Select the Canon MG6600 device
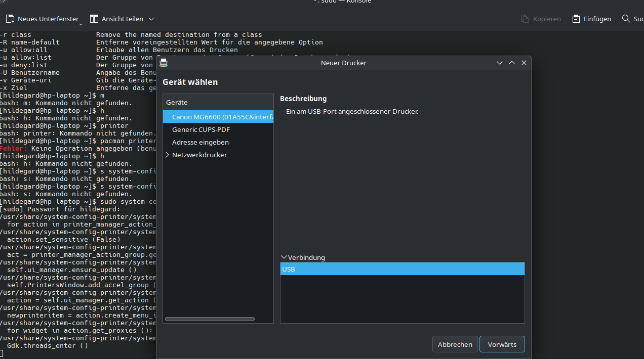The height and width of the screenshot is (359, 644). 218,117
